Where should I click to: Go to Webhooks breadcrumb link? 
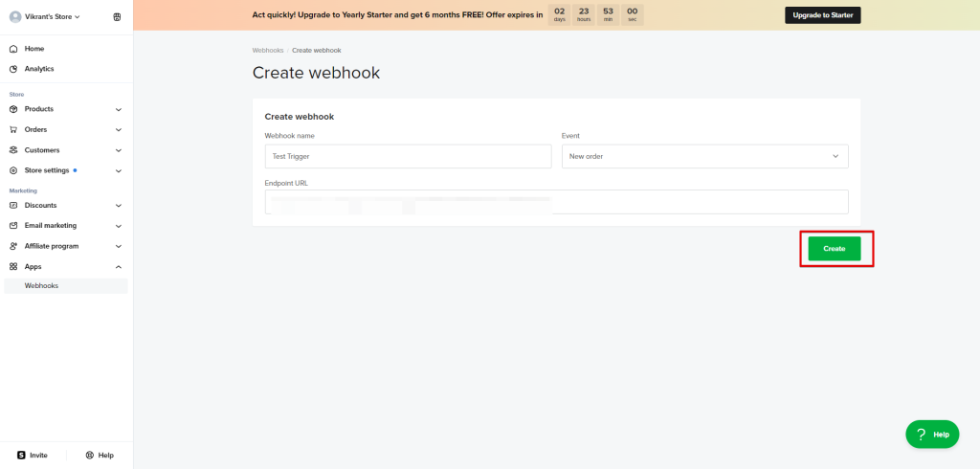pyautogui.click(x=268, y=50)
